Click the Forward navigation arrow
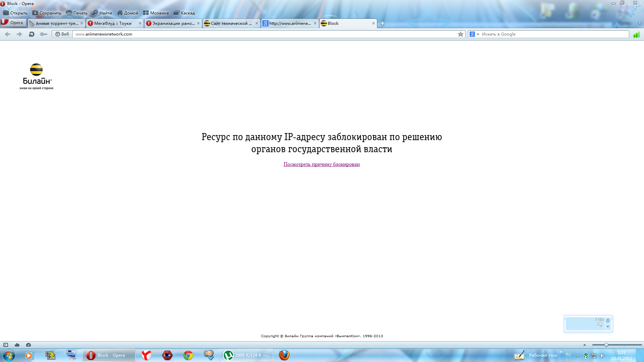 point(19,34)
